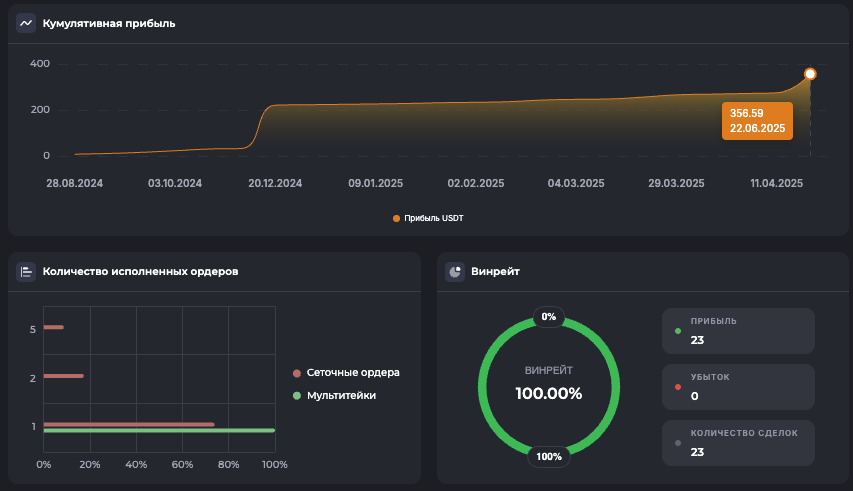Click the green dot in the Прибыль card
Screen dimensions: 853x491
(x=678, y=331)
